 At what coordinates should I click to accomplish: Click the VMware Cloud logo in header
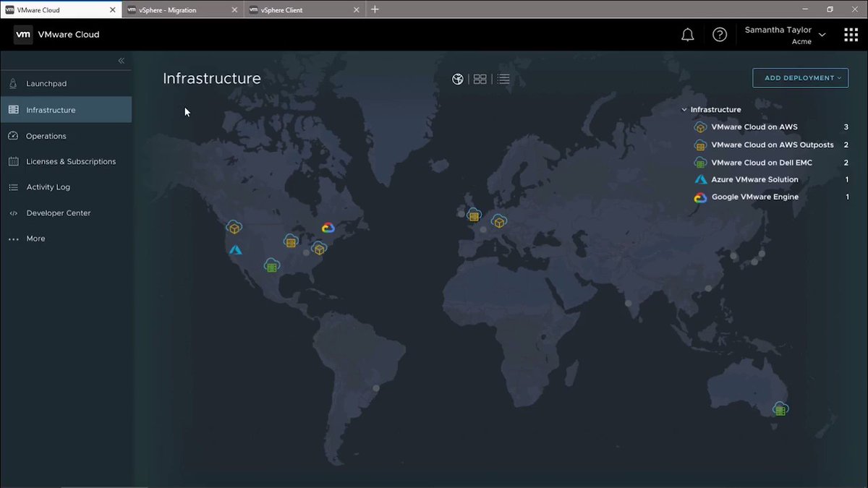(x=23, y=35)
